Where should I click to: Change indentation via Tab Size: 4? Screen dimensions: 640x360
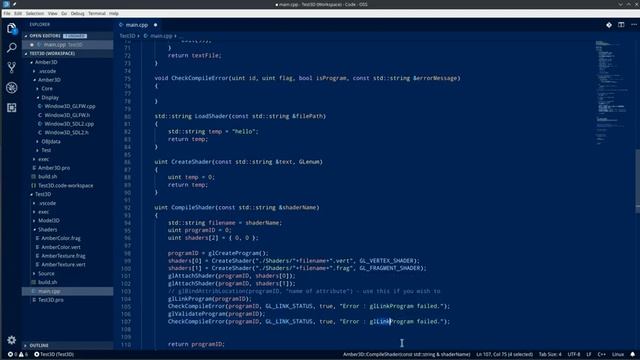click(x=550, y=354)
